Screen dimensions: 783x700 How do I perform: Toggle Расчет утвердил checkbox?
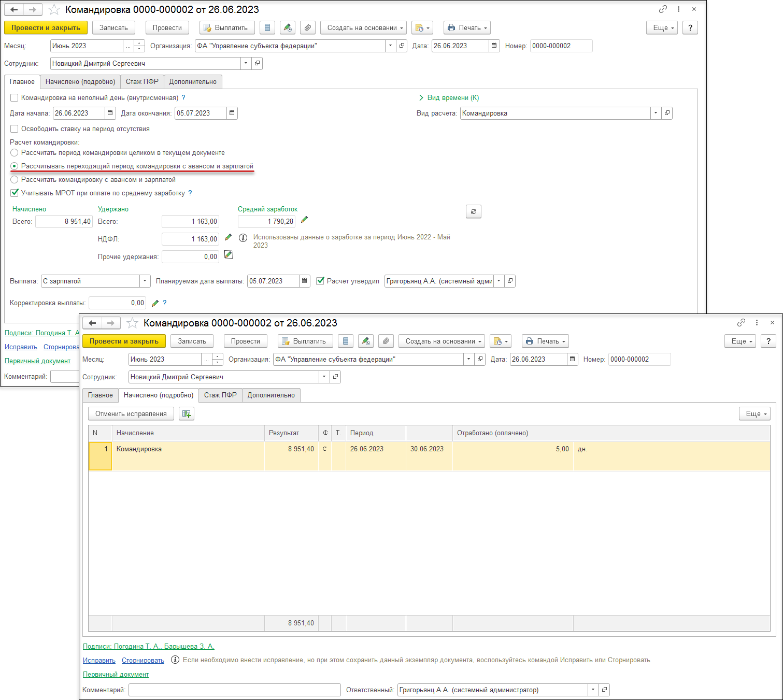click(x=320, y=281)
